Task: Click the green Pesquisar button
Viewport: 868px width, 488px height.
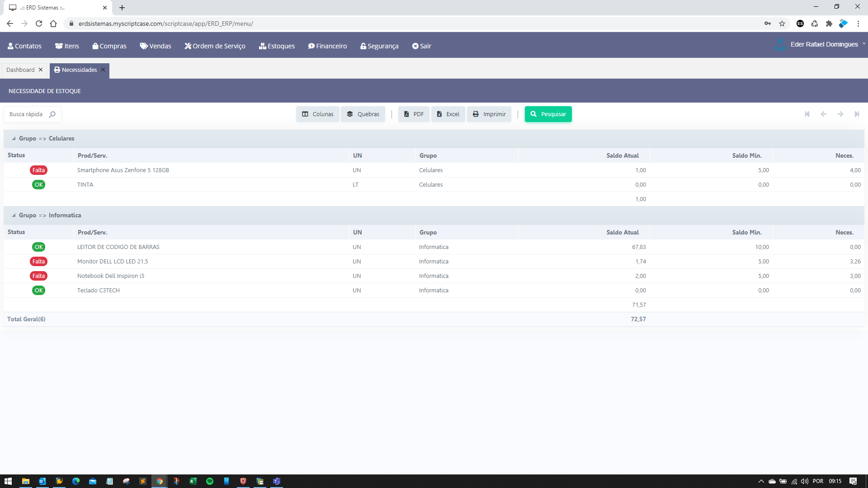Action: click(x=548, y=114)
